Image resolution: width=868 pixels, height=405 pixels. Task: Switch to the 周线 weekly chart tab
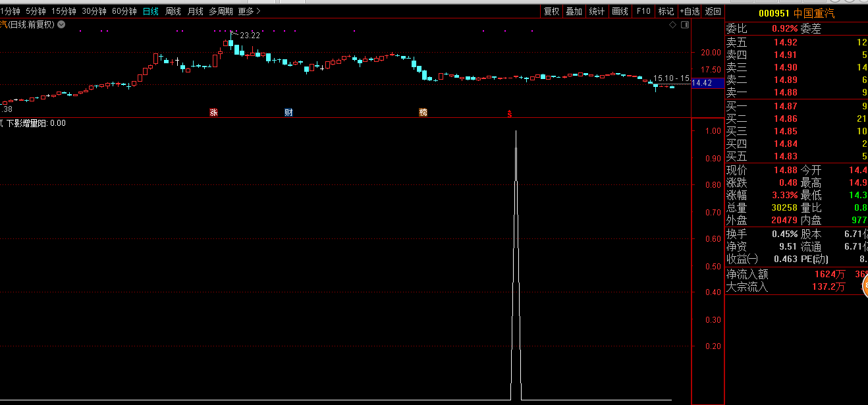173,11
